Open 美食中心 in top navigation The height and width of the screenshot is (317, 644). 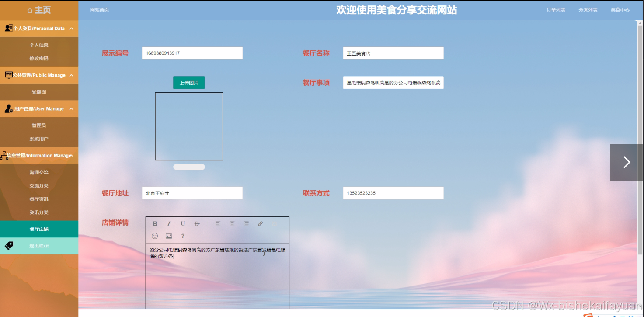click(x=620, y=10)
